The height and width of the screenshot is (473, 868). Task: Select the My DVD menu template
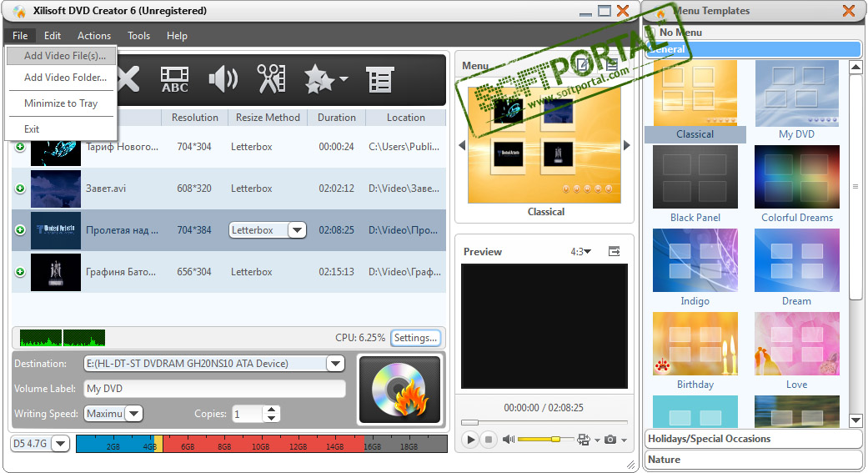(x=796, y=101)
